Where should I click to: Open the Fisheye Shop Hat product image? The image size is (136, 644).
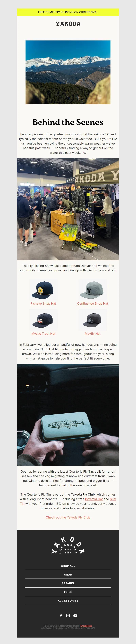pos(43,290)
